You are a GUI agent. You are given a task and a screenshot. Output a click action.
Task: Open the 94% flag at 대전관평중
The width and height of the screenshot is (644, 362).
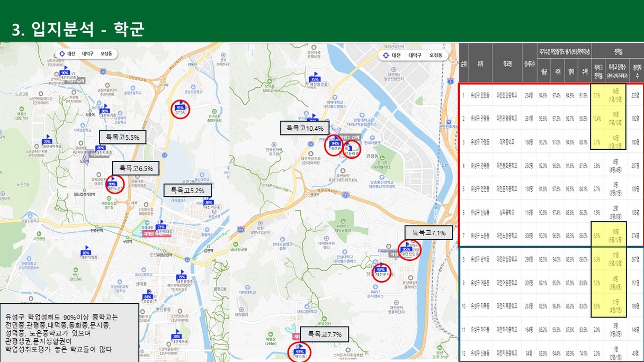(335, 143)
